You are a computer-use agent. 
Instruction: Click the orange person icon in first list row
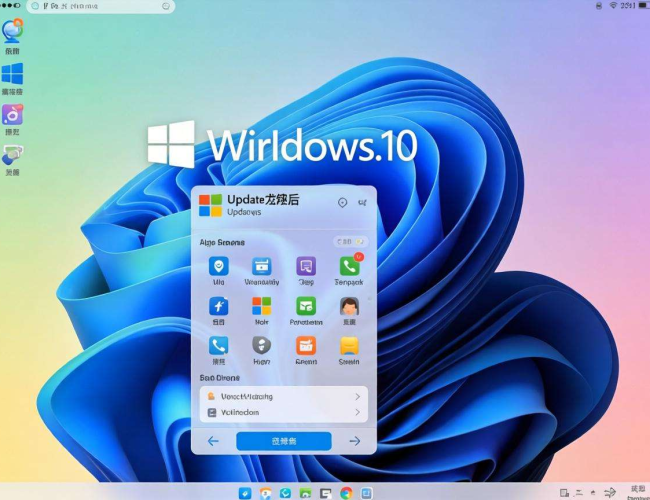point(211,396)
